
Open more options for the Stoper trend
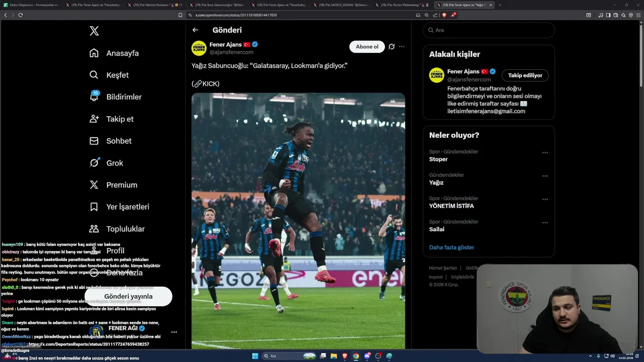point(545,153)
